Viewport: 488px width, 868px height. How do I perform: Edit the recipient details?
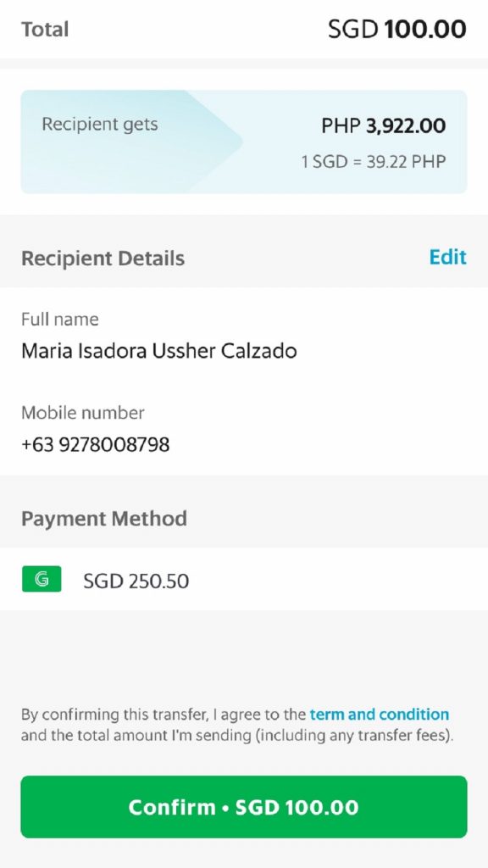pos(447,258)
